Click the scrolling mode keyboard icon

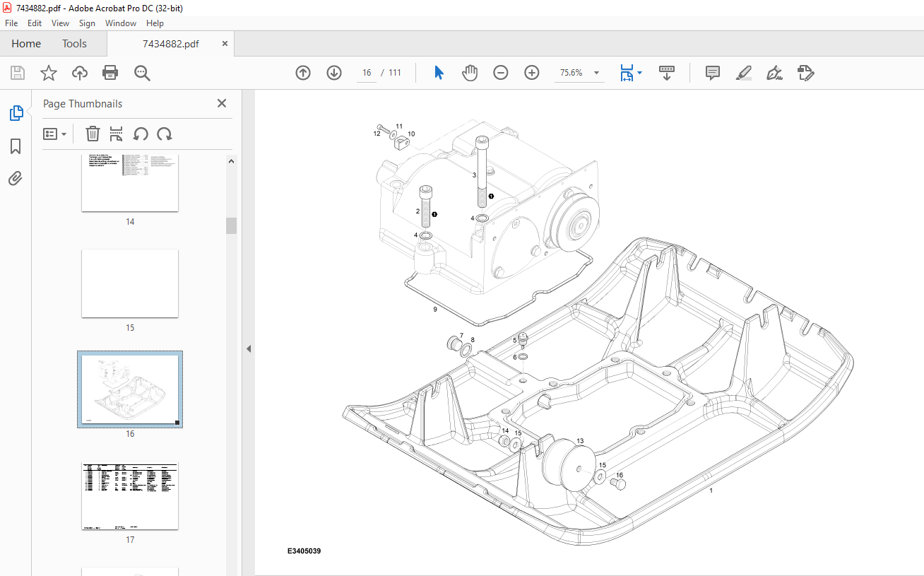tap(667, 73)
